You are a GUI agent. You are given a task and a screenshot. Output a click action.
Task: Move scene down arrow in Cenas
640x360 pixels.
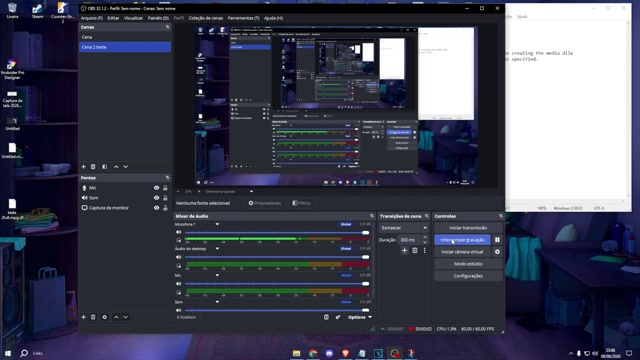click(x=126, y=167)
